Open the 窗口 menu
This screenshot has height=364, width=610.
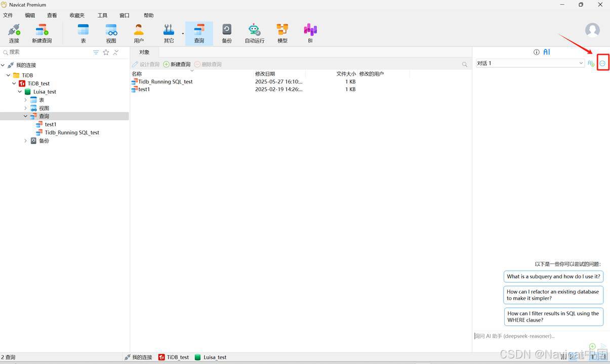coord(125,16)
